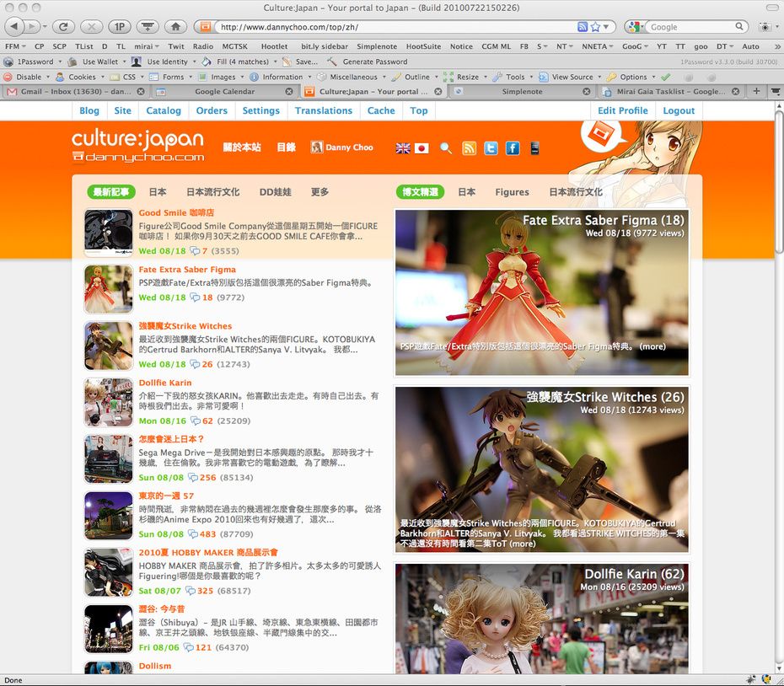
Task: Open the Strike Witches featured image
Action: tap(542, 469)
